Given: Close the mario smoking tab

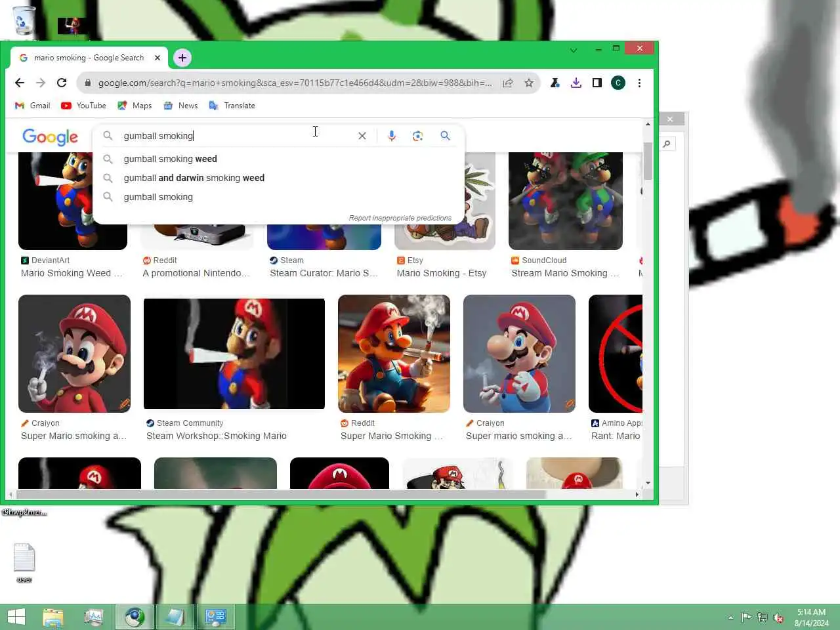Looking at the screenshot, I should tap(157, 58).
